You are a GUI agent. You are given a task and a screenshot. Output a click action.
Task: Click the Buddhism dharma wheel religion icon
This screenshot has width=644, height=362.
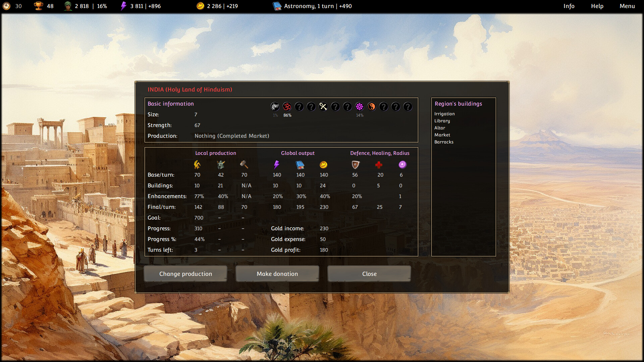tap(360, 107)
